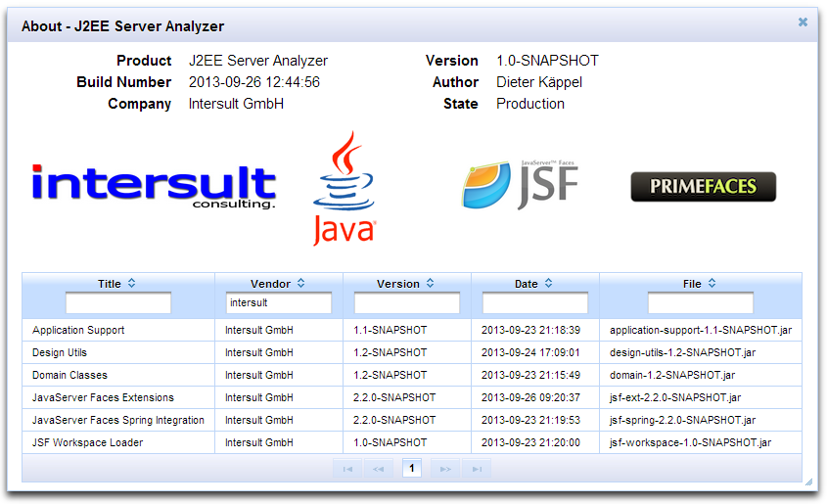Select the Design Utils row title

point(59,352)
